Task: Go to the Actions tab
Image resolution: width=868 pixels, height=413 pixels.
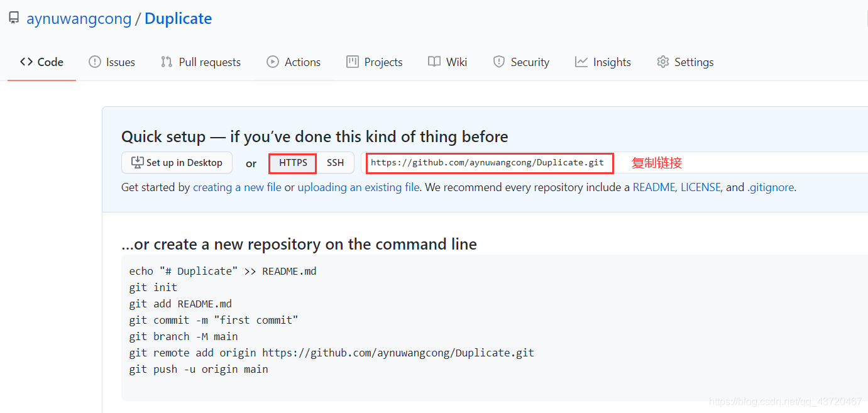Action: click(x=294, y=62)
